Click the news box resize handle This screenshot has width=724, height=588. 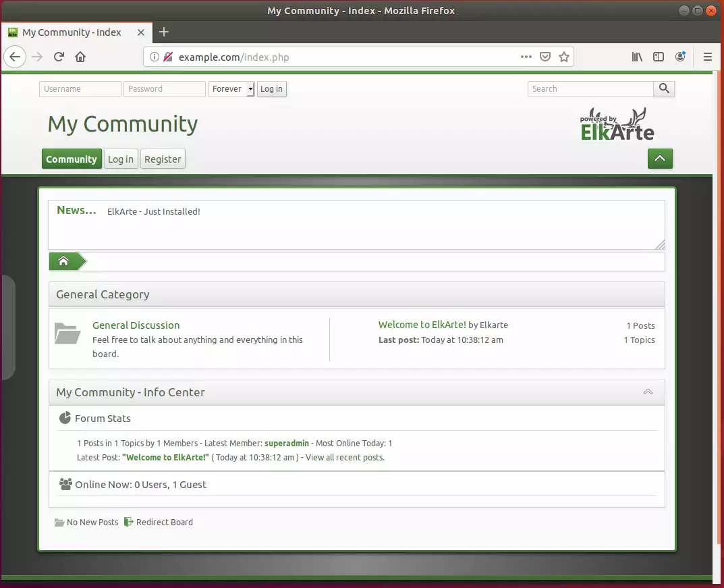click(x=661, y=245)
